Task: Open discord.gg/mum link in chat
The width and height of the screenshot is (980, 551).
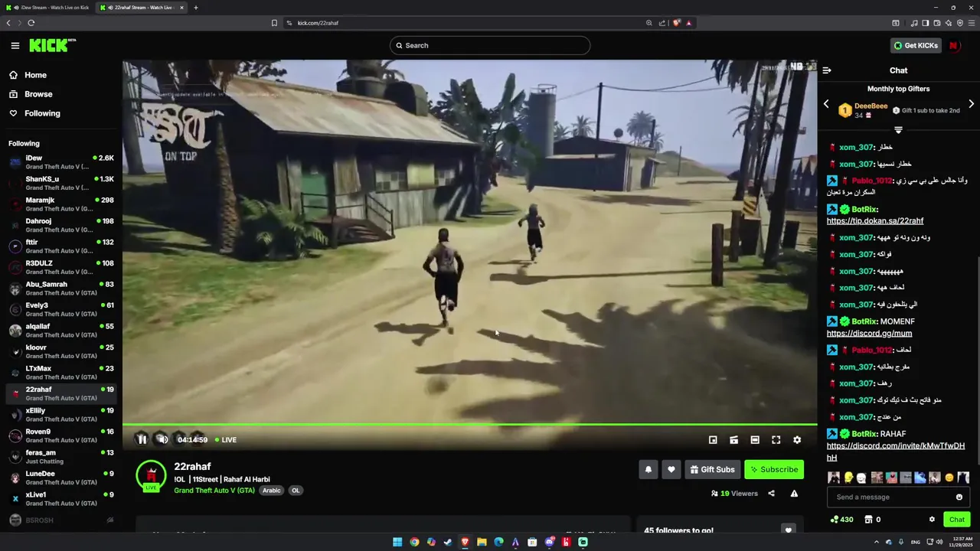Action: 869,334
